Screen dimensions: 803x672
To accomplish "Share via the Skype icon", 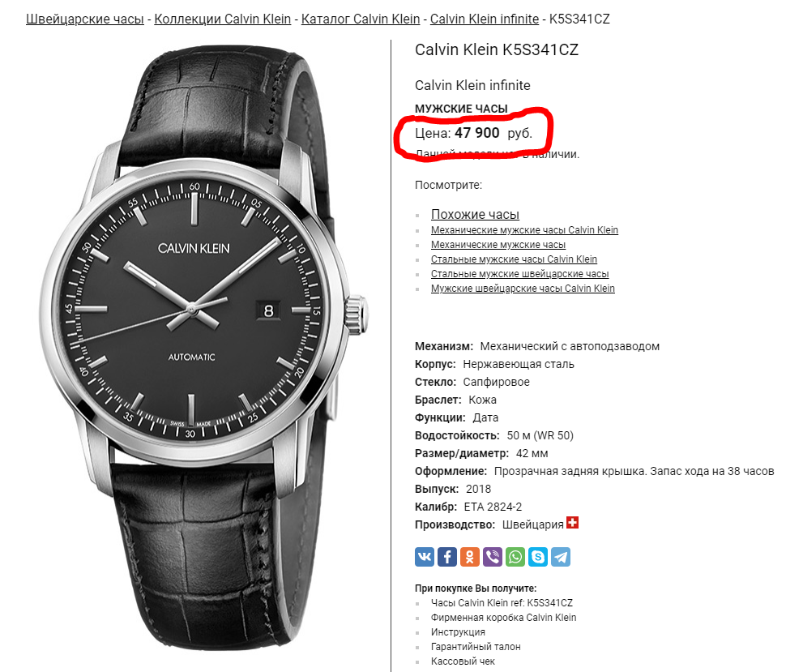I will pos(538,557).
